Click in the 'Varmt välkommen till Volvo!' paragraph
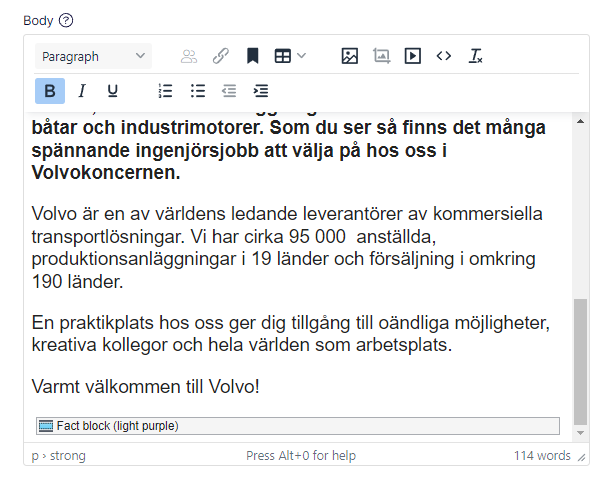The height and width of the screenshot is (481, 604). click(146, 386)
